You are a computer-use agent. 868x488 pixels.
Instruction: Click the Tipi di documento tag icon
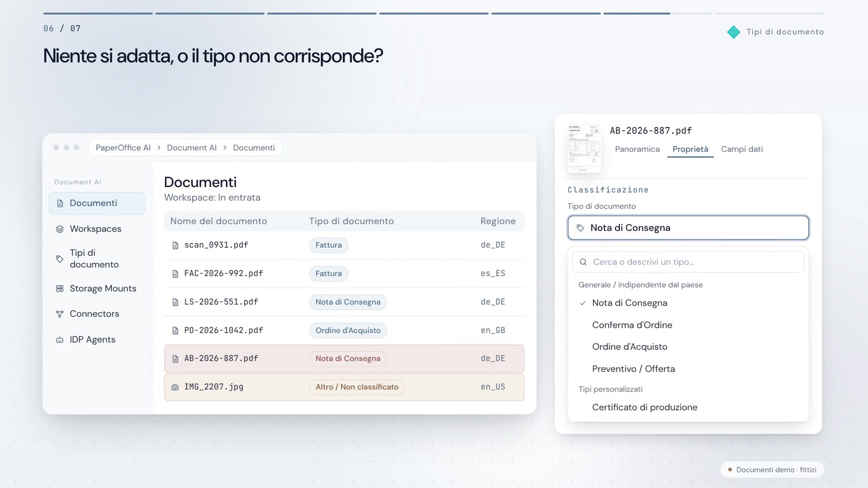pyautogui.click(x=60, y=259)
